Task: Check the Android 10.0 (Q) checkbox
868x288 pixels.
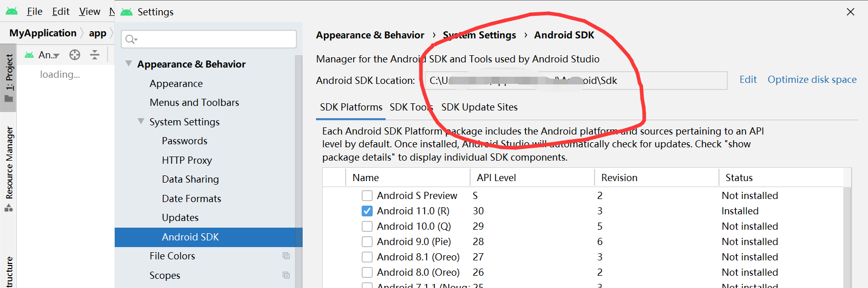Action: pyautogui.click(x=367, y=226)
